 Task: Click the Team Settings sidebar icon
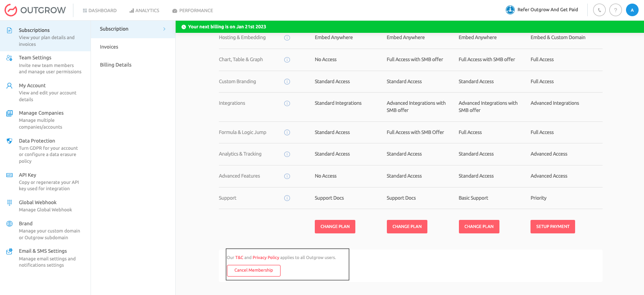[9, 58]
